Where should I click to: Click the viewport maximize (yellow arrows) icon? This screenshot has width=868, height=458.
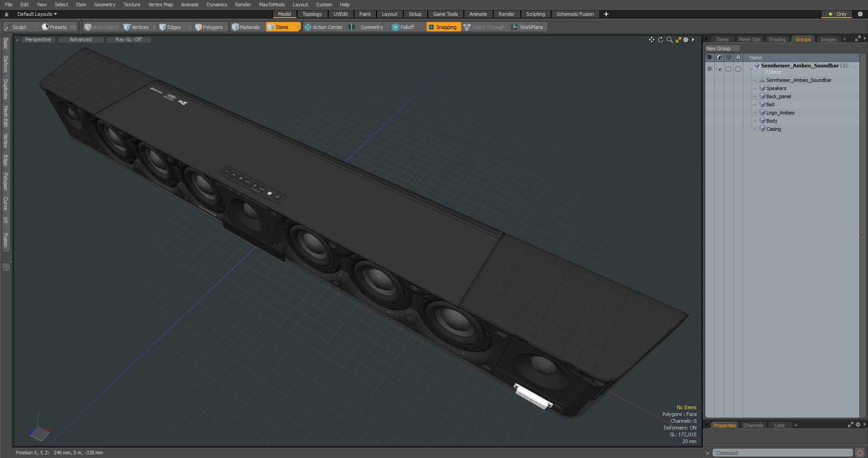(678, 40)
